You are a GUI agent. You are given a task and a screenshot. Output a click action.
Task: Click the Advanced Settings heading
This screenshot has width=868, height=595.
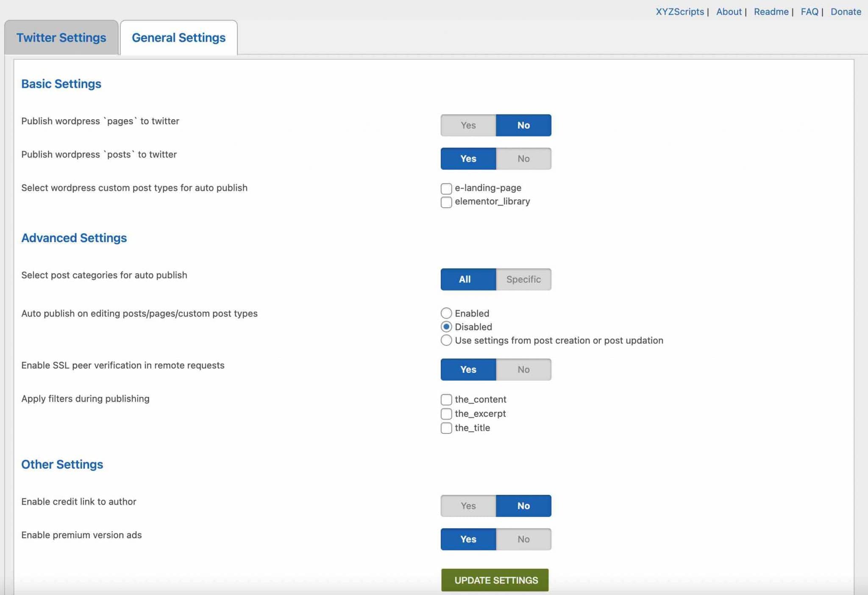(74, 238)
